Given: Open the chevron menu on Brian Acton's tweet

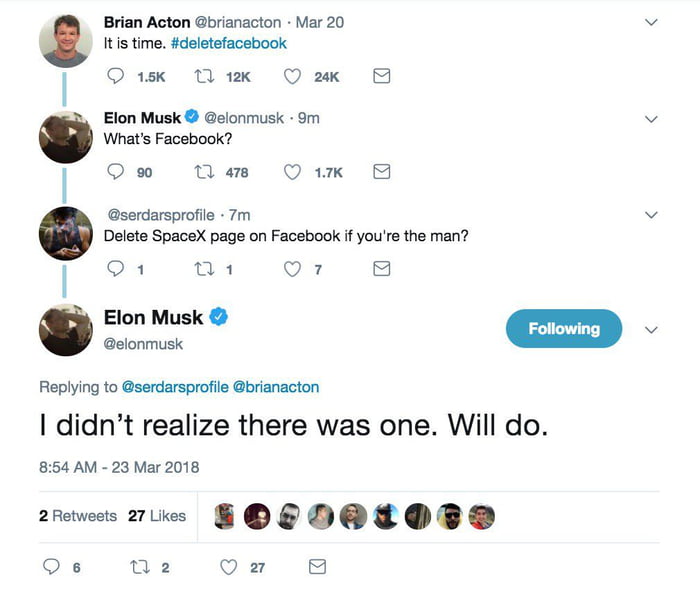Looking at the screenshot, I should tap(651, 22).
